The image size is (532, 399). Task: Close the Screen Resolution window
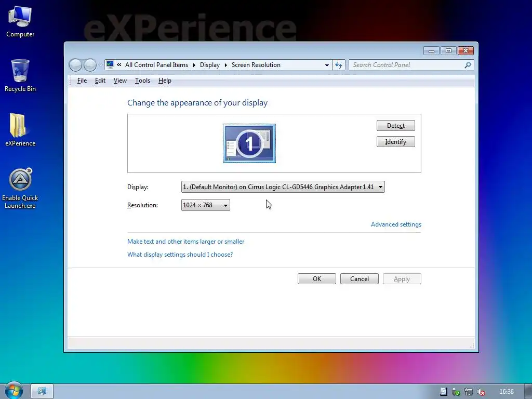(x=465, y=51)
